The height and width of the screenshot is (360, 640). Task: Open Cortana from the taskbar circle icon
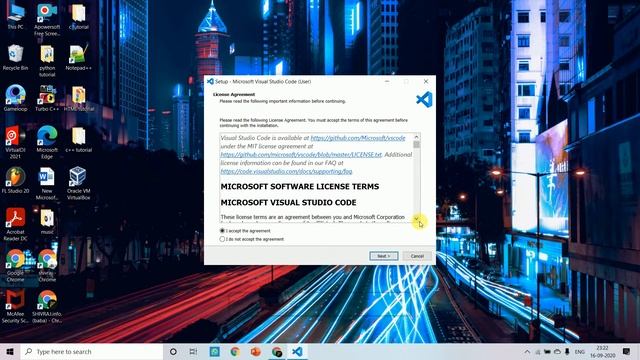(x=173, y=351)
